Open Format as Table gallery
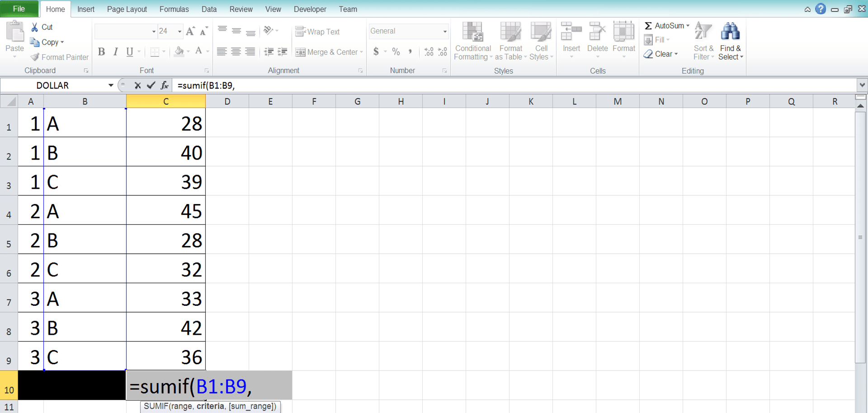The height and width of the screenshot is (413, 868). point(511,41)
